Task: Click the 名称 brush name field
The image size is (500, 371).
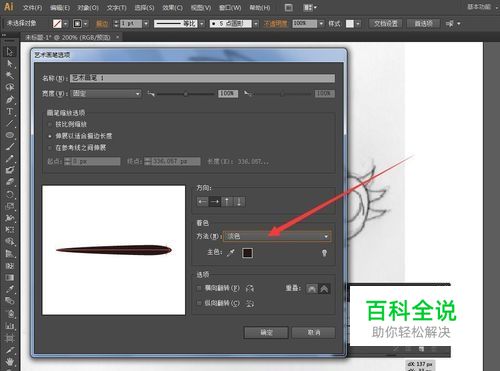Action: (x=203, y=78)
